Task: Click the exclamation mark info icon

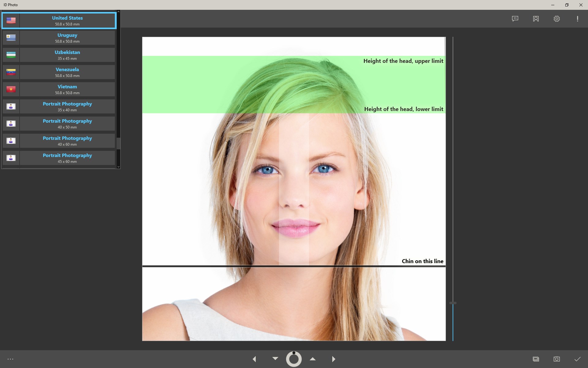Action: [x=577, y=19]
